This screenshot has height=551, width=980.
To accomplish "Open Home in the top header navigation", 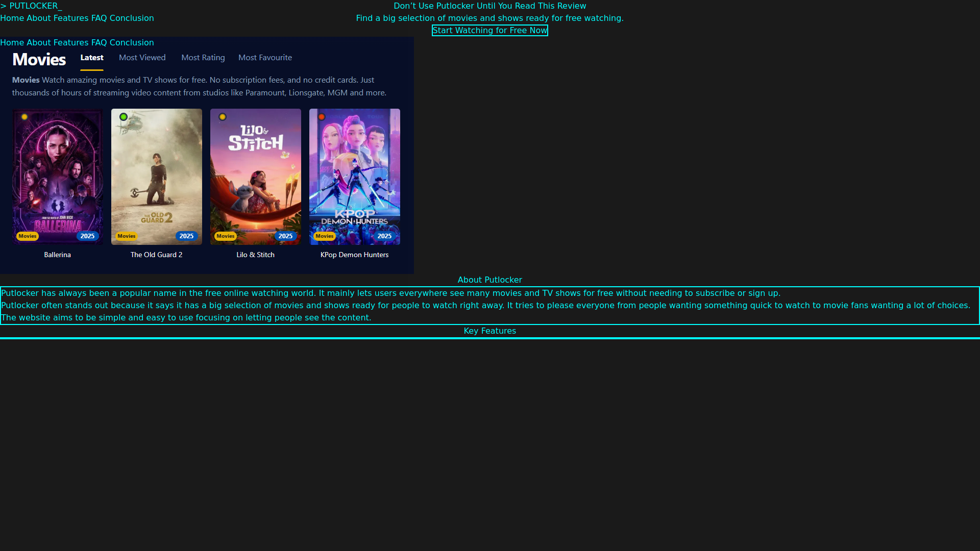I will 12,18.
